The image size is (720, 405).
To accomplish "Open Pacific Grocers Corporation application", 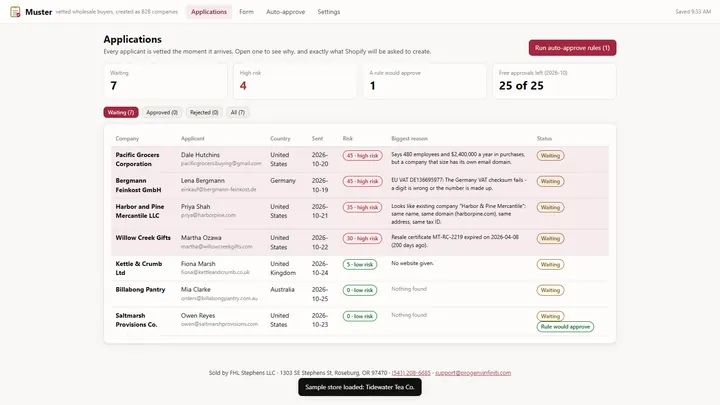I will click(360, 159).
